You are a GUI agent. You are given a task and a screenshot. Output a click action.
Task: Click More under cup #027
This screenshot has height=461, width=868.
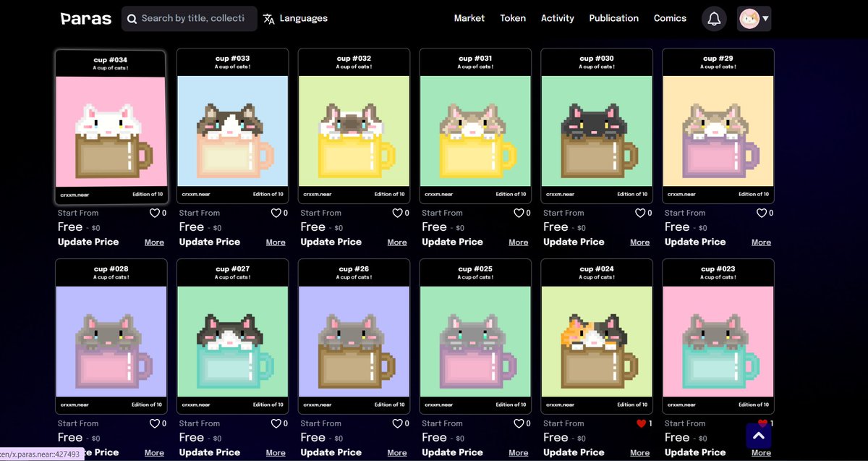(276, 453)
